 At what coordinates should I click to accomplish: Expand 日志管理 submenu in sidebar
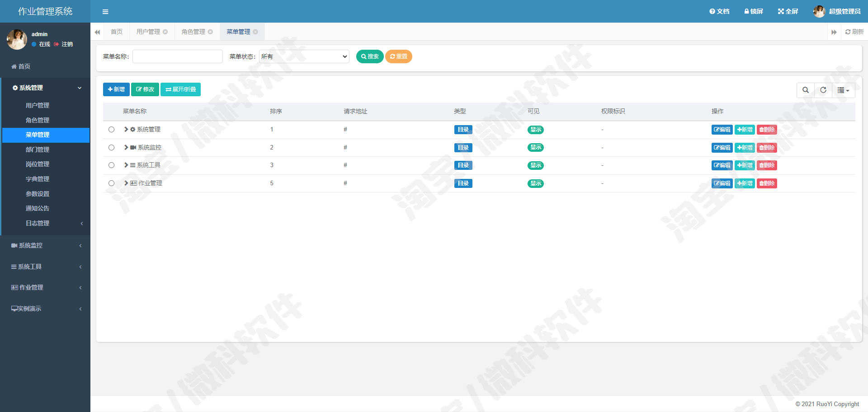pos(45,223)
